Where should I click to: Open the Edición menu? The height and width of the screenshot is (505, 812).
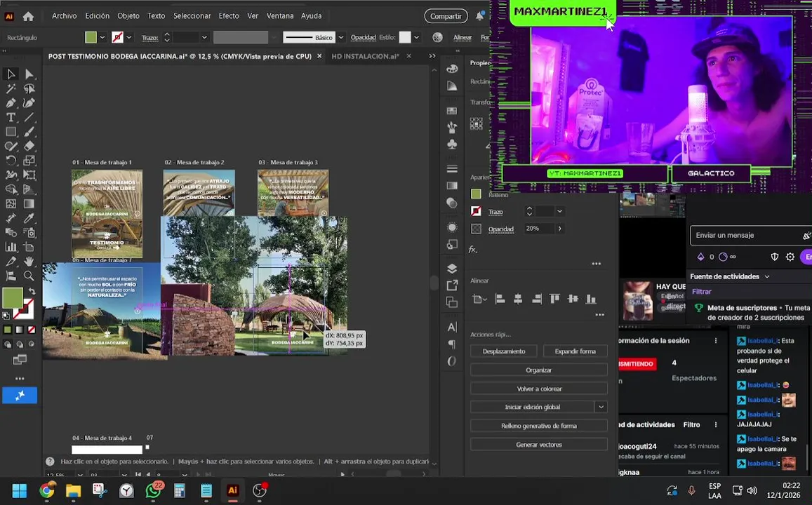click(98, 16)
